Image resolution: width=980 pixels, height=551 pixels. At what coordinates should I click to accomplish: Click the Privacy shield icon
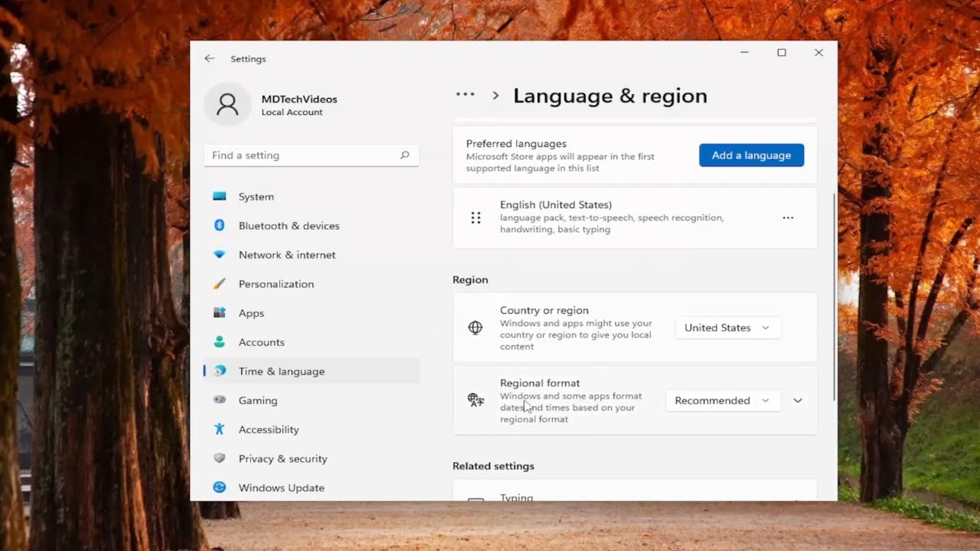[220, 458]
